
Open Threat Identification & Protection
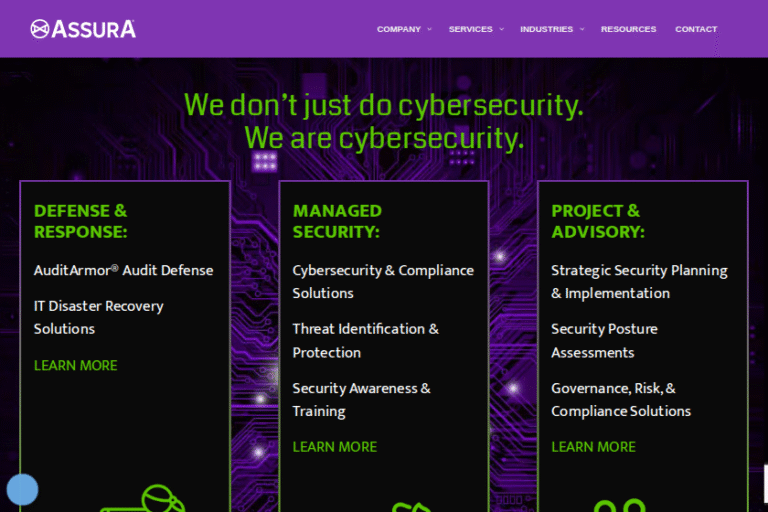[365, 340]
